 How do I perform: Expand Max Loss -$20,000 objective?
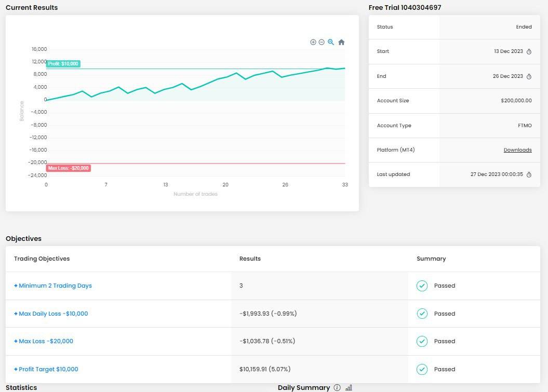(44, 341)
